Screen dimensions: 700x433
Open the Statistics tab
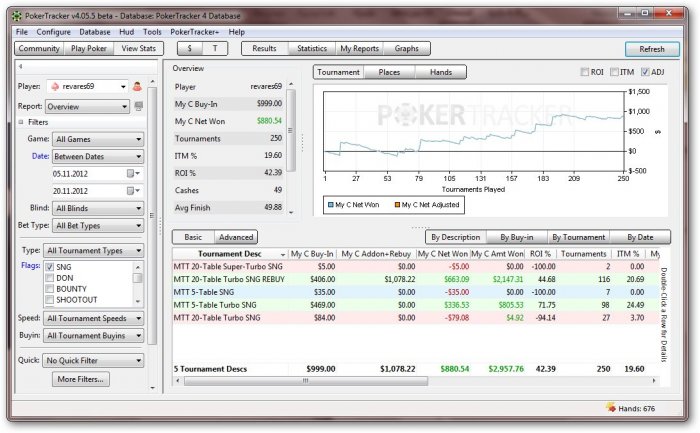pyautogui.click(x=312, y=48)
